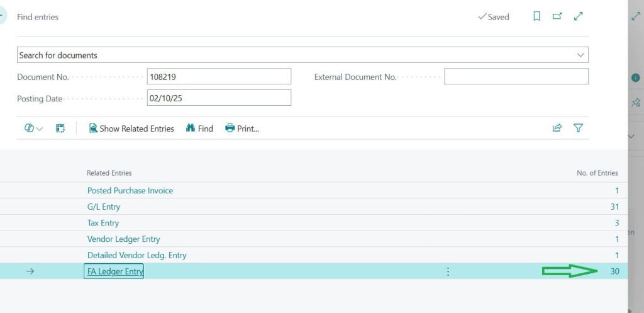
Task: Expand the Find entries page to full width
Action: pyautogui.click(x=579, y=17)
